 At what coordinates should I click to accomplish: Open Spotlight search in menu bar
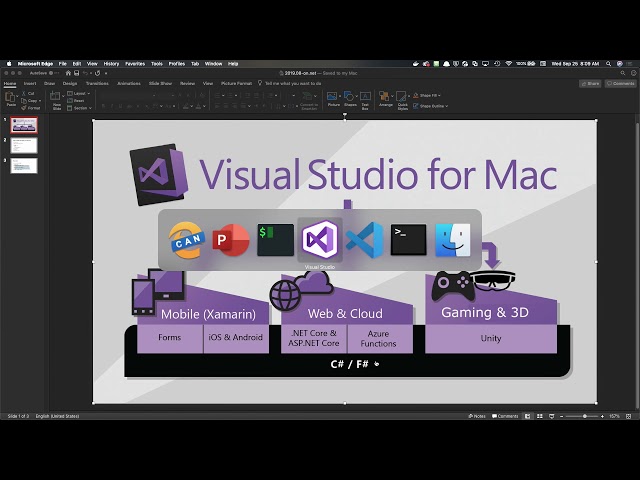click(x=608, y=64)
